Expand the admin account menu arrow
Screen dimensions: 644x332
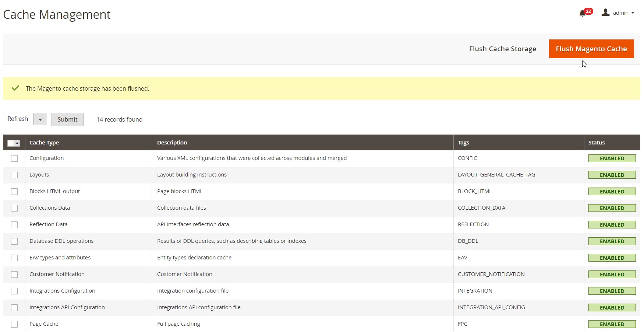[x=633, y=13]
